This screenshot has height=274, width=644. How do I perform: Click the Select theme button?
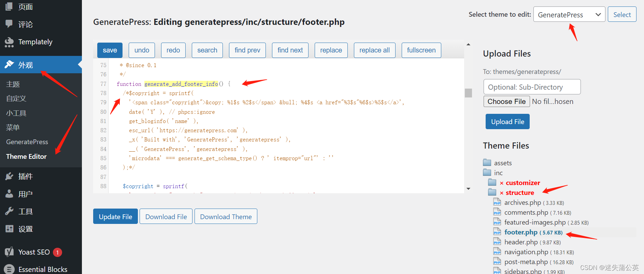(622, 14)
